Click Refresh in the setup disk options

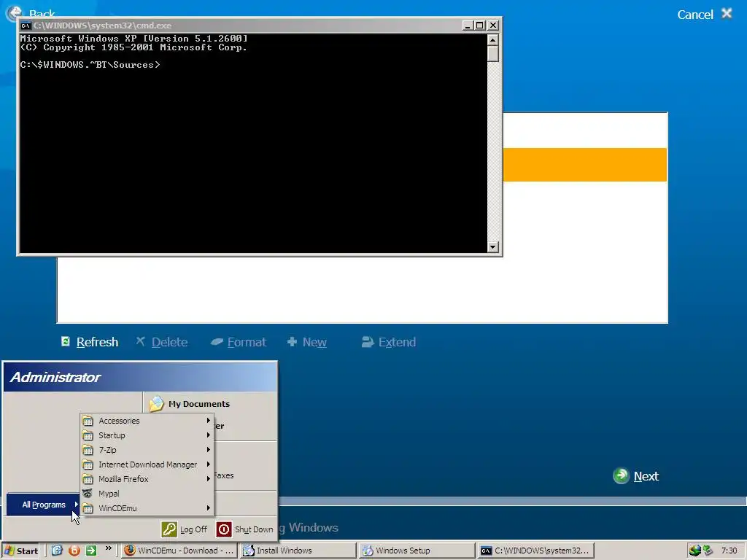point(97,342)
